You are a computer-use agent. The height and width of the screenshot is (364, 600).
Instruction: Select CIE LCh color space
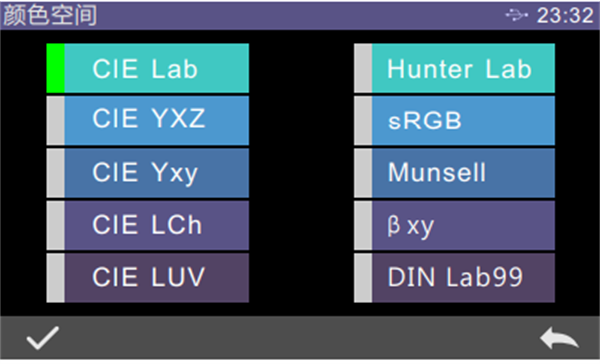tap(148, 225)
